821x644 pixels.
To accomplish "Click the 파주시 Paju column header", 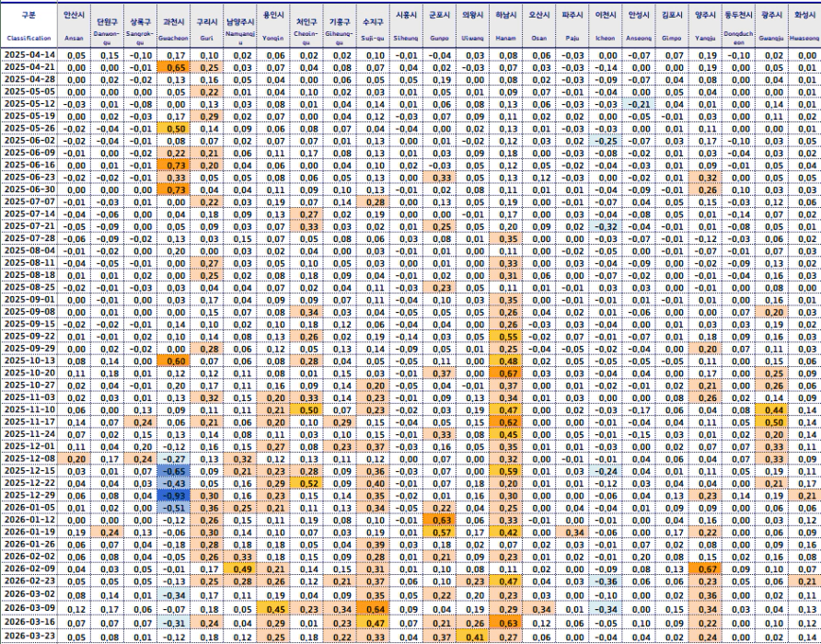I will click(x=572, y=26).
